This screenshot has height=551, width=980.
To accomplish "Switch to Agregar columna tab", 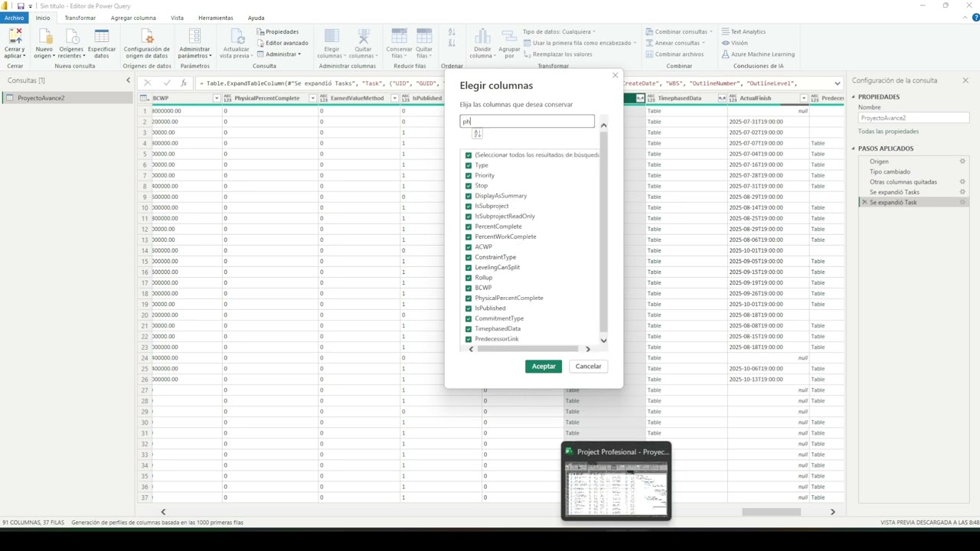I will [x=133, y=18].
